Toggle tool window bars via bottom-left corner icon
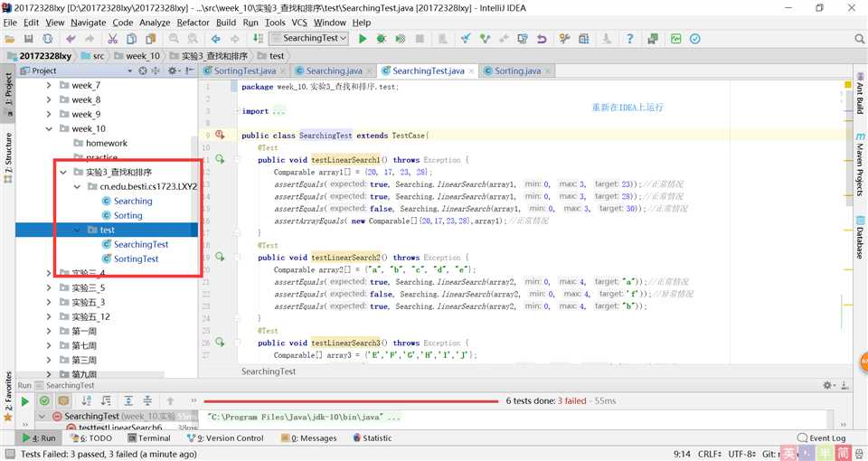Screen dimensions: 868x461 point(9,455)
